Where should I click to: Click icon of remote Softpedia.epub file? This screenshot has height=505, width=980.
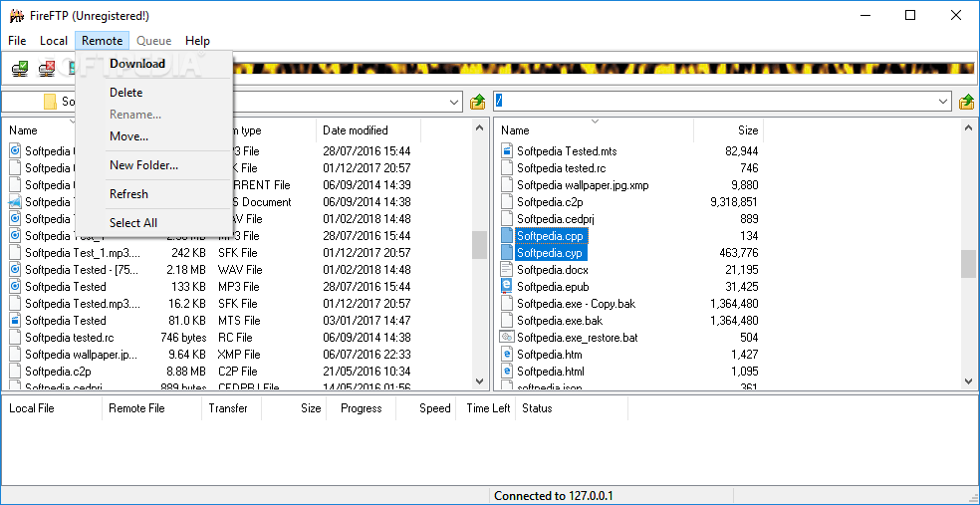(507, 287)
